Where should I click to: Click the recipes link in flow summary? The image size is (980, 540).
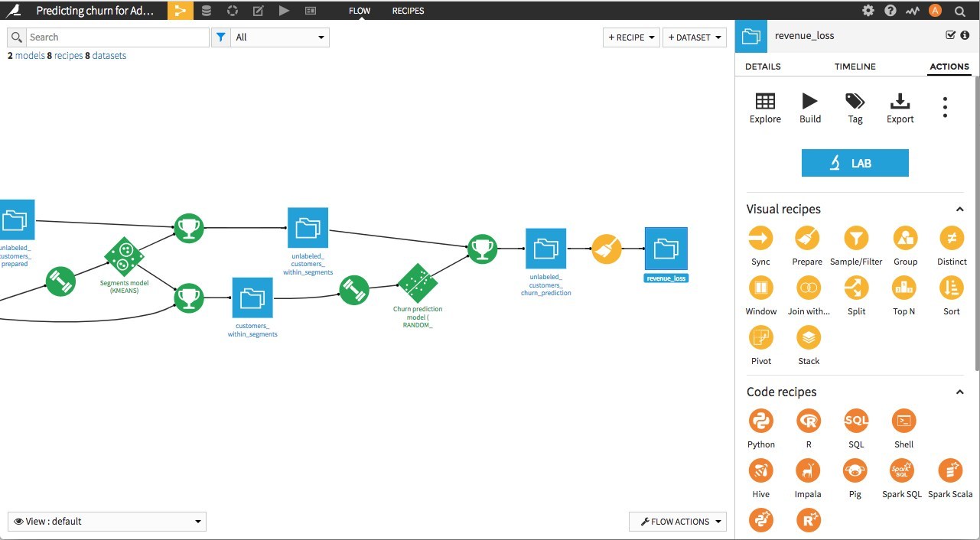[x=68, y=56]
